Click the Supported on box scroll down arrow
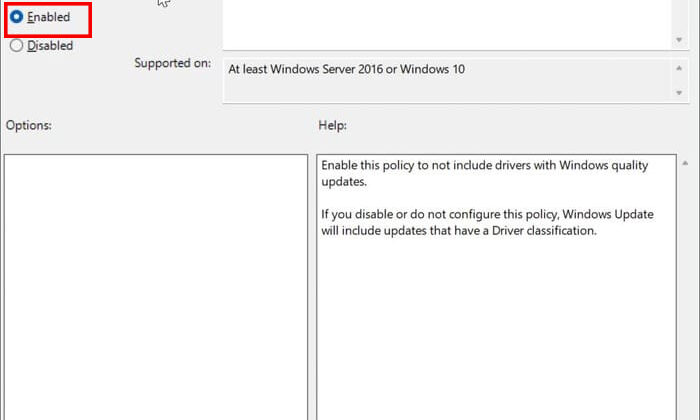 680,93
